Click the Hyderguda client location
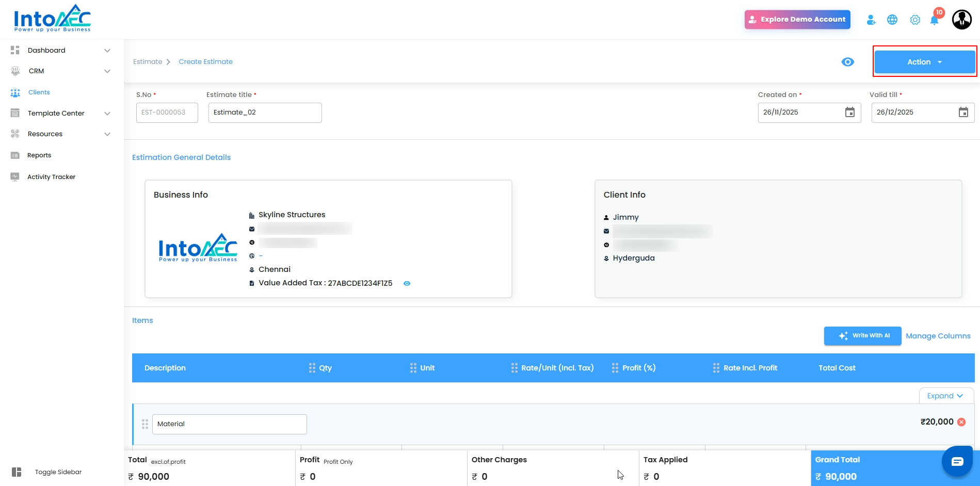The height and width of the screenshot is (486, 980). coord(634,258)
